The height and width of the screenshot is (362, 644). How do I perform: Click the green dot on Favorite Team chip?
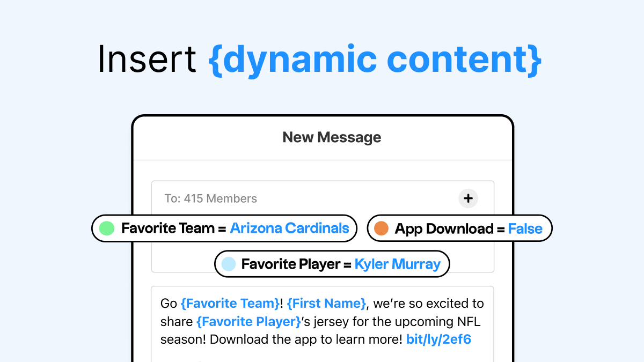[x=107, y=228]
